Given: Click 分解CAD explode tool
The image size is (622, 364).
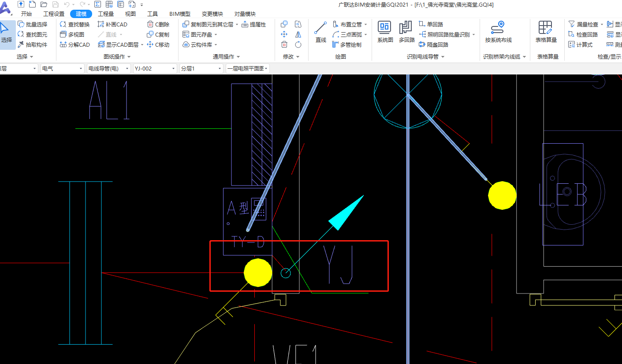Looking at the screenshot, I should [74, 45].
